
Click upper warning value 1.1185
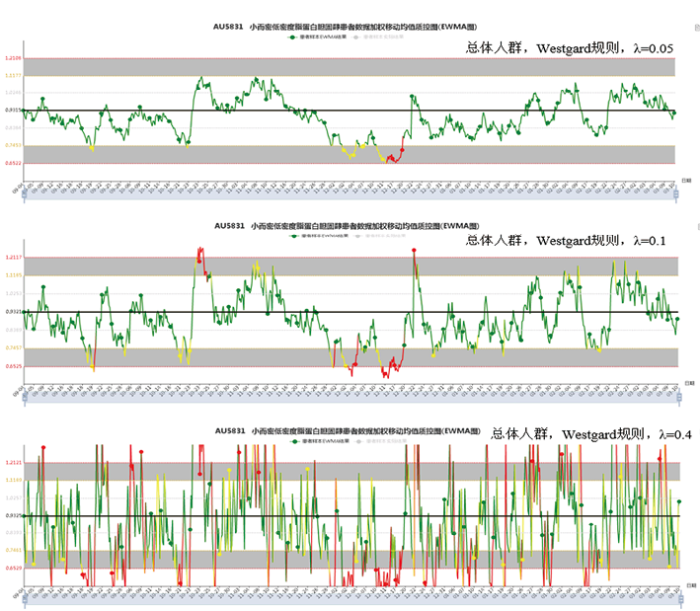[14, 275]
